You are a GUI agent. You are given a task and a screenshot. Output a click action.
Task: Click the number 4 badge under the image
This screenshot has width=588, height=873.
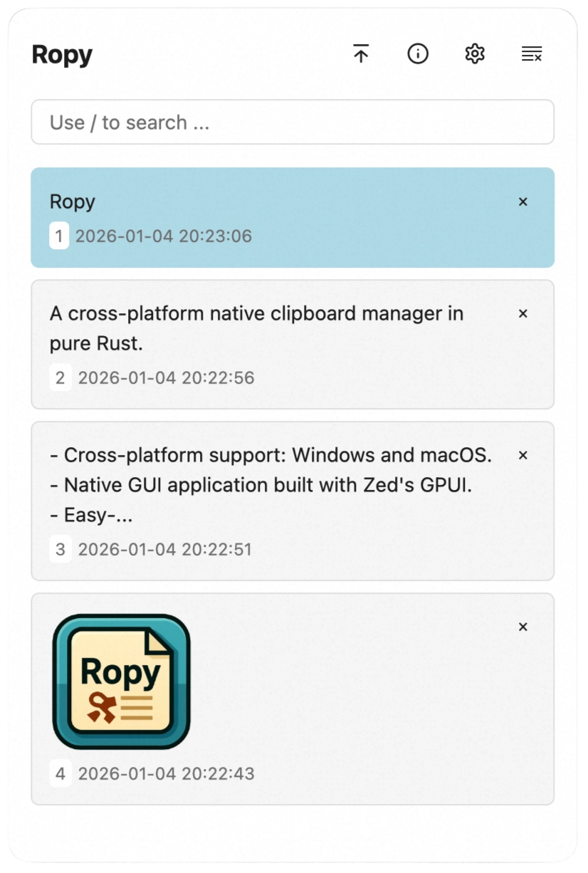click(x=60, y=774)
